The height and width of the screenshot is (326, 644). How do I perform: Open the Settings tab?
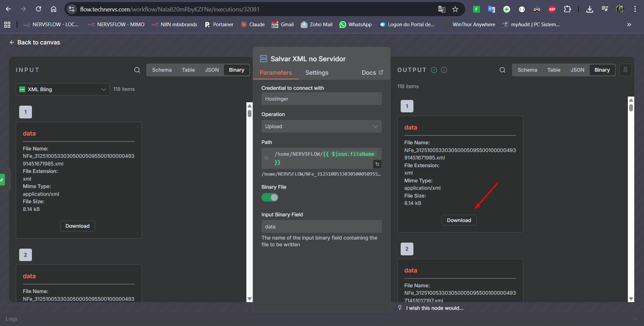[317, 73]
